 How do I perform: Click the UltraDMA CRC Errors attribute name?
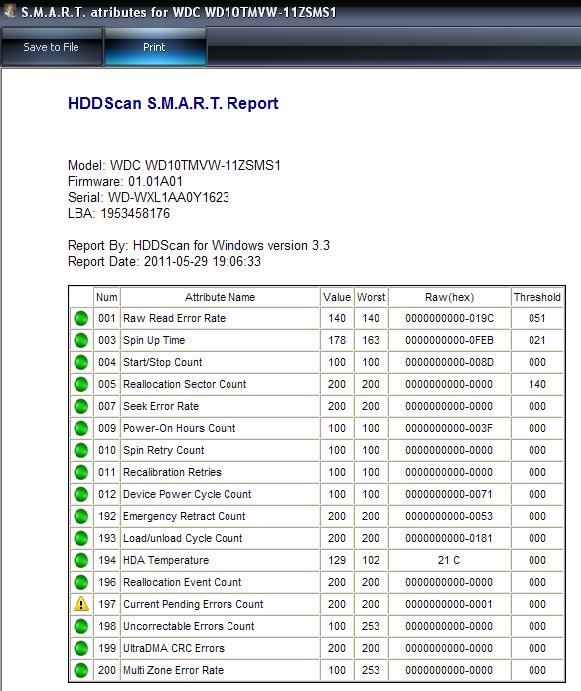click(174, 648)
